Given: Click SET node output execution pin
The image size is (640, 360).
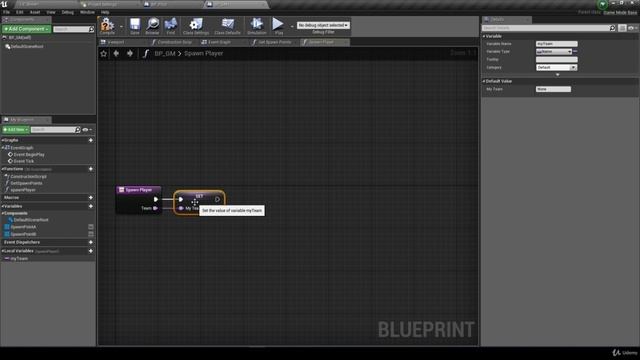Looking at the screenshot, I should point(217,200).
